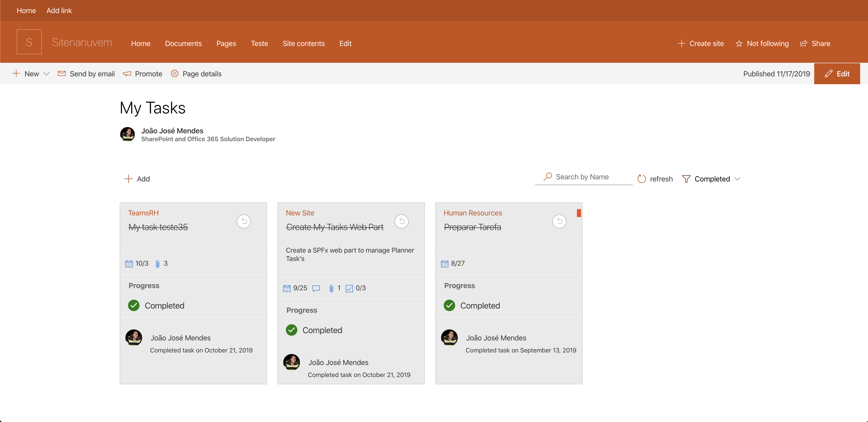Image resolution: width=868 pixels, height=422 pixels.
Task: Click the comment bubble icon on New Site card
Action: coord(316,289)
